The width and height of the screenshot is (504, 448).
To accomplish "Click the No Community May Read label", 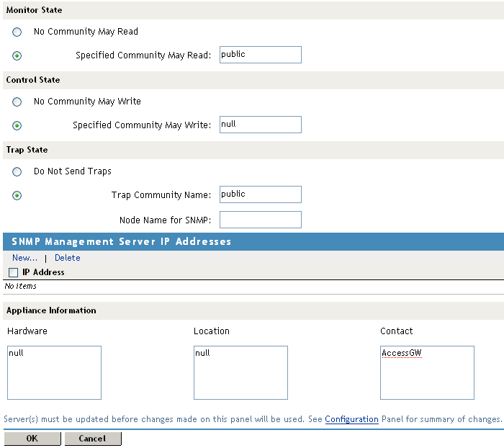I will click(x=86, y=32).
